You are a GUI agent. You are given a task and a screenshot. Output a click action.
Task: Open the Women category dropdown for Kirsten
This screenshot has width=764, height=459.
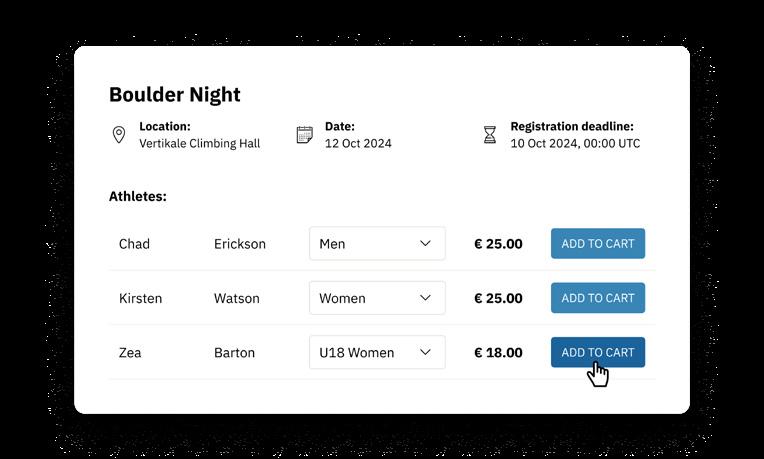(376, 298)
